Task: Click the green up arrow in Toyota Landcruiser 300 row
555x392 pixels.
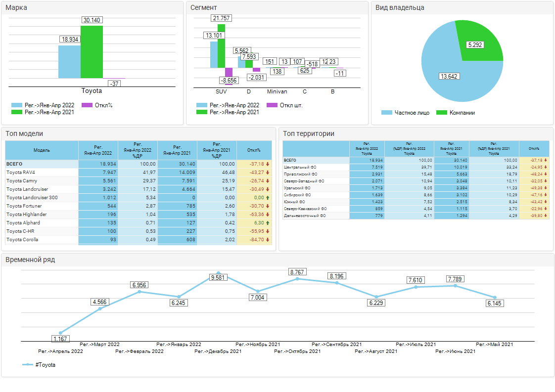Action: (x=268, y=198)
